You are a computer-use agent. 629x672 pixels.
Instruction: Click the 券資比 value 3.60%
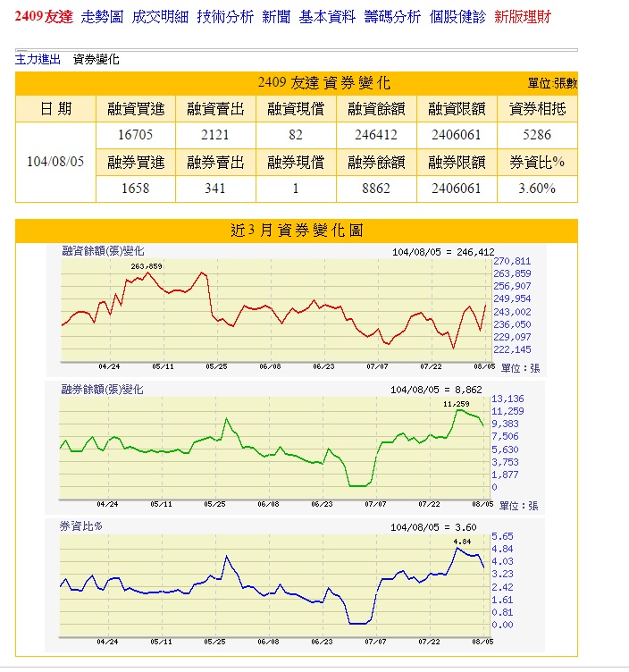pos(537,189)
